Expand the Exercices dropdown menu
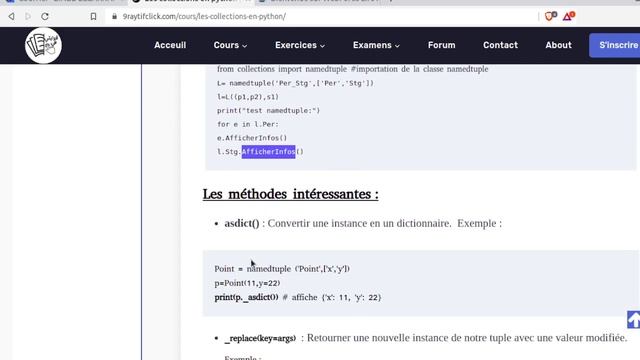640x360 pixels. [x=300, y=45]
